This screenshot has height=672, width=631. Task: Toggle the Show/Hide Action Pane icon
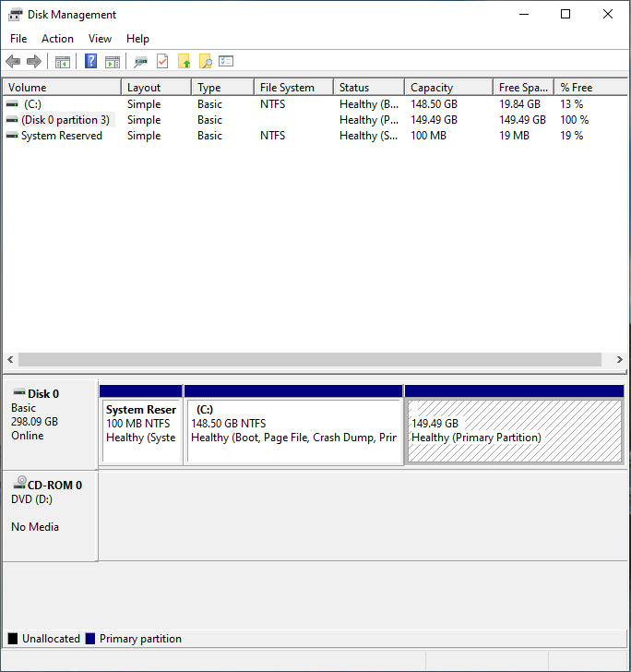[x=113, y=62]
